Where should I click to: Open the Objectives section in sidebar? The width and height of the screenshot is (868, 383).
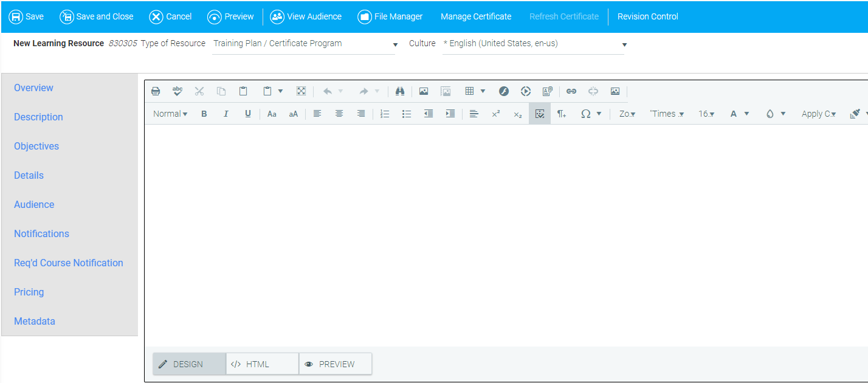(x=36, y=146)
